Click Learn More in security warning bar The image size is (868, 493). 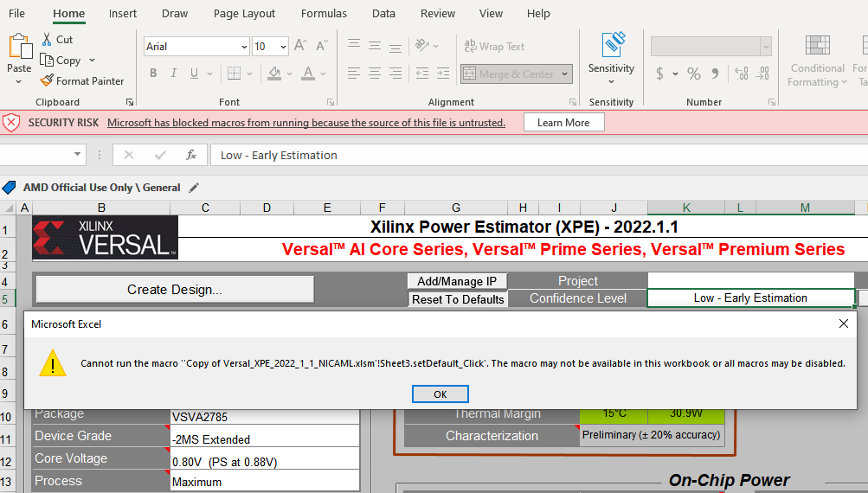(x=563, y=123)
